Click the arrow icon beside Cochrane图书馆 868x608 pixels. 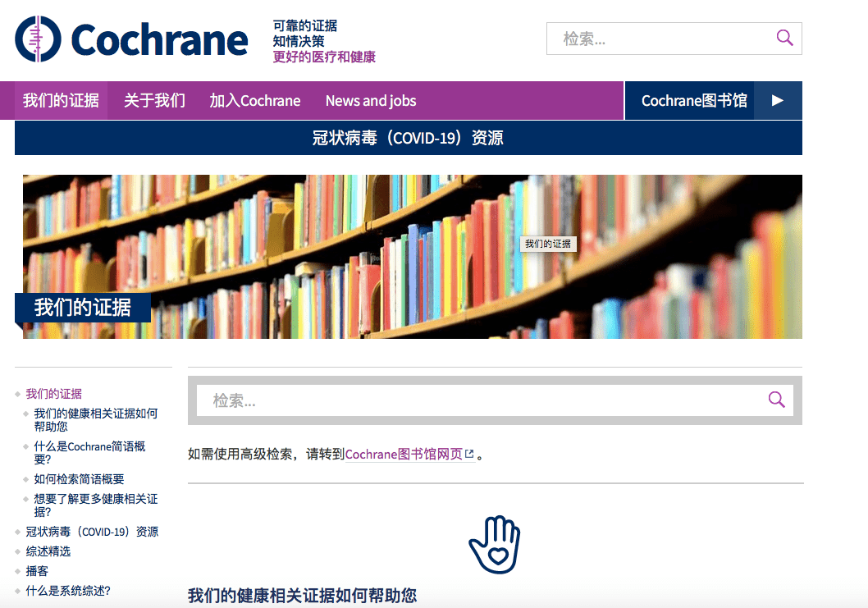pos(776,99)
